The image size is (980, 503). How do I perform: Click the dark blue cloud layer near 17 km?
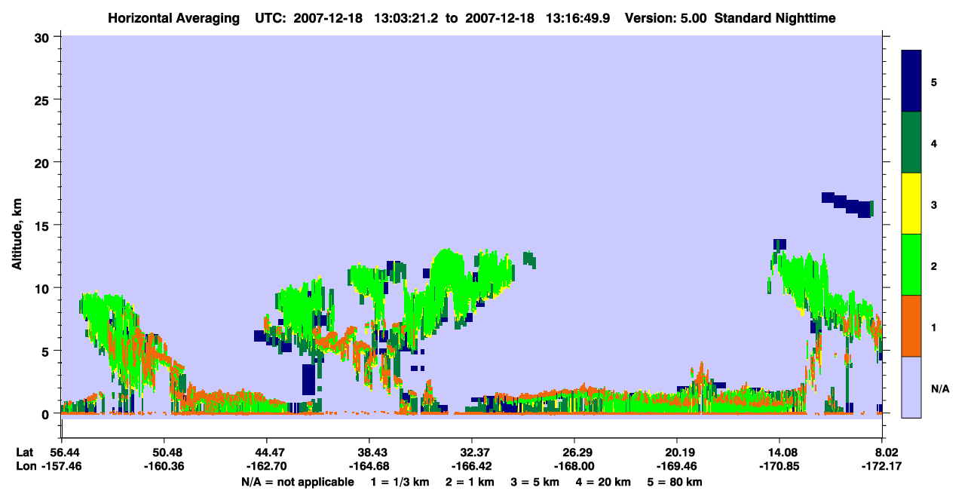pyautogui.click(x=847, y=204)
